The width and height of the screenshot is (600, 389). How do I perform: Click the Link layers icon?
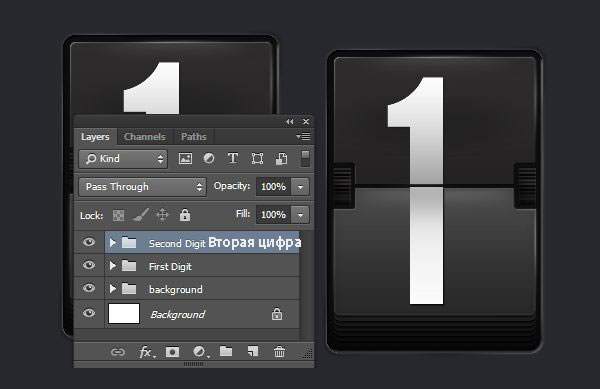[118, 352]
